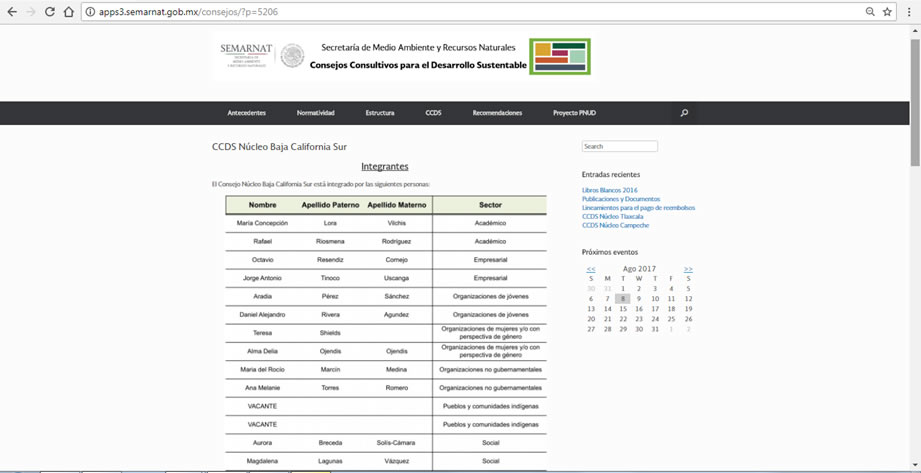
Task: Click the Aradia name cell
Action: (263, 296)
